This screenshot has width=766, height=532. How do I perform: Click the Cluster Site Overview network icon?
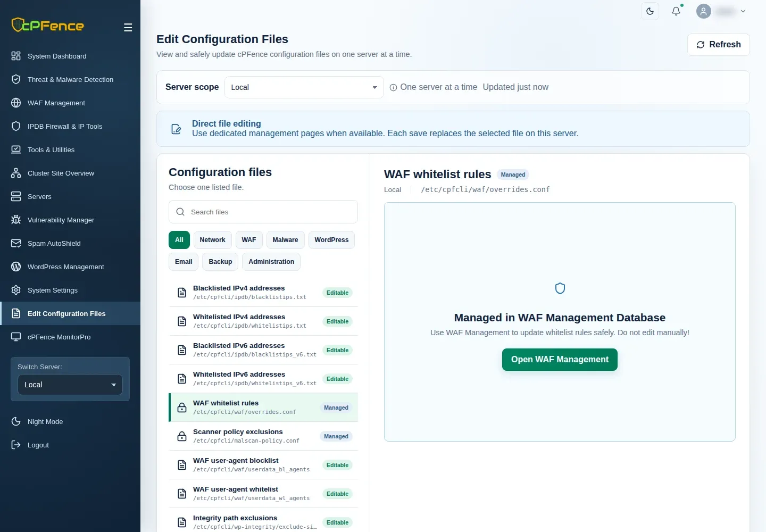pyautogui.click(x=16, y=173)
